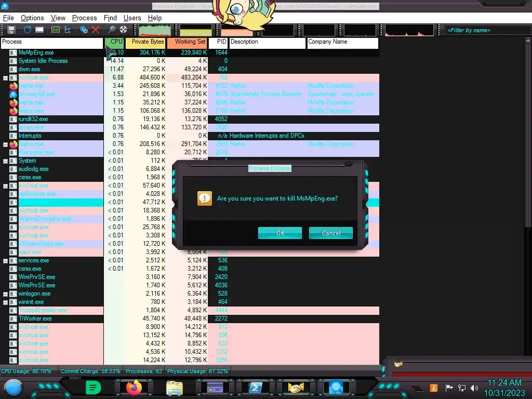Collapse the svchost.exe node with 484,600 K
Viewport: 532px width, 399px height.
coord(5,78)
